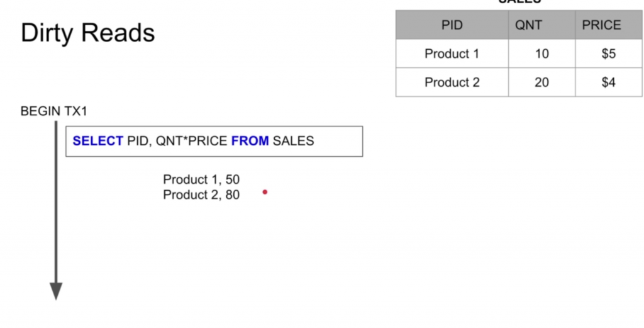Image resolution: width=644 pixels, height=328 pixels.
Task: Click the FROM keyword in the query
Action: pos(250,141)
